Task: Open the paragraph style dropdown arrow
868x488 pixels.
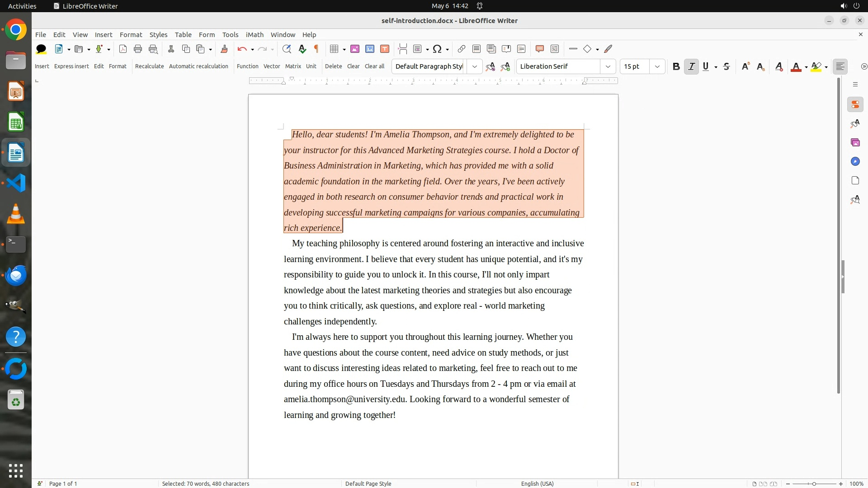Action: 474,66
